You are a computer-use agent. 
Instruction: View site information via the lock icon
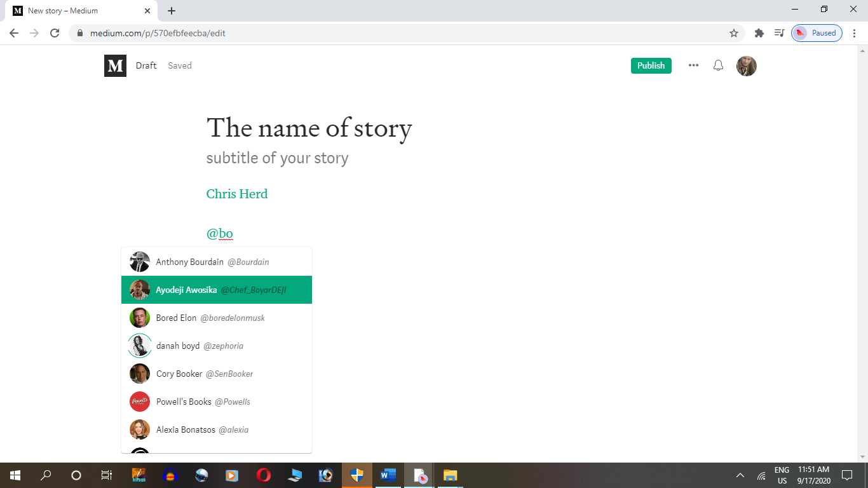(x=80, y=33)
